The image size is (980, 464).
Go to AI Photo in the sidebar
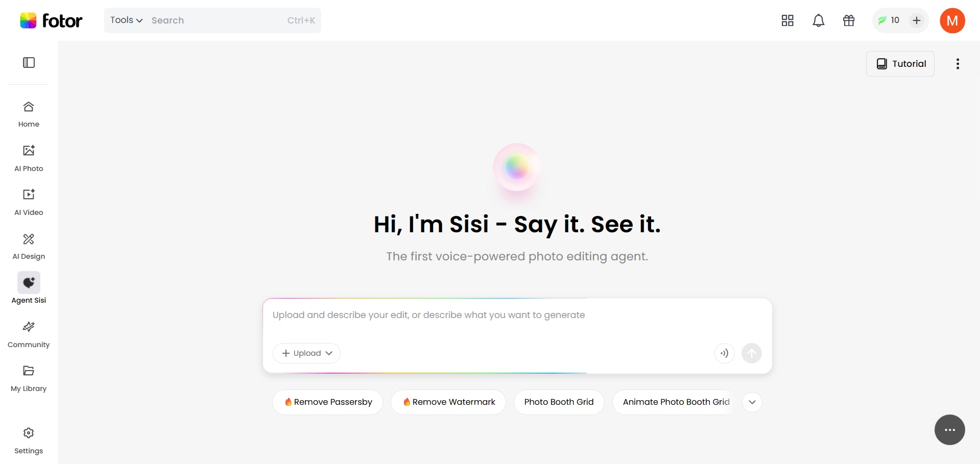click(x=29, y=157)
